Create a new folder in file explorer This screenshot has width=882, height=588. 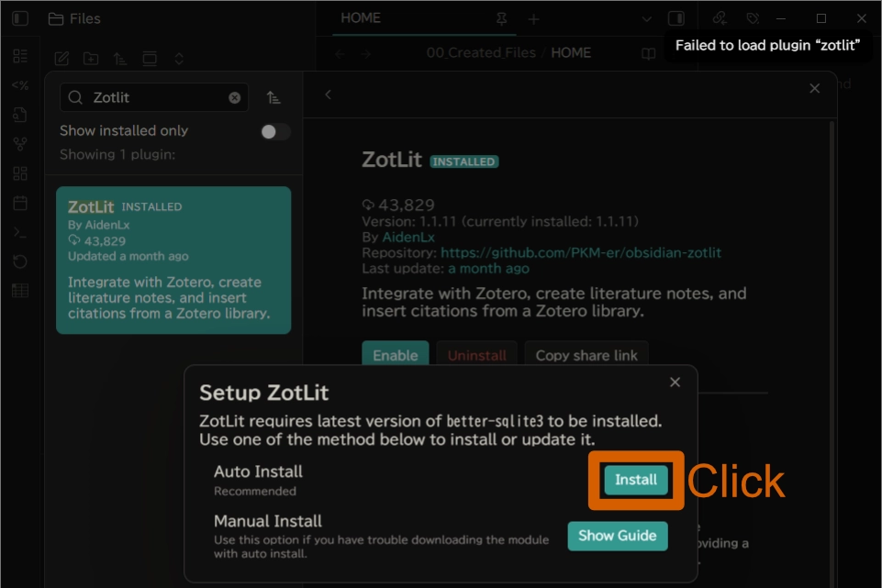(x=91, y=59)
